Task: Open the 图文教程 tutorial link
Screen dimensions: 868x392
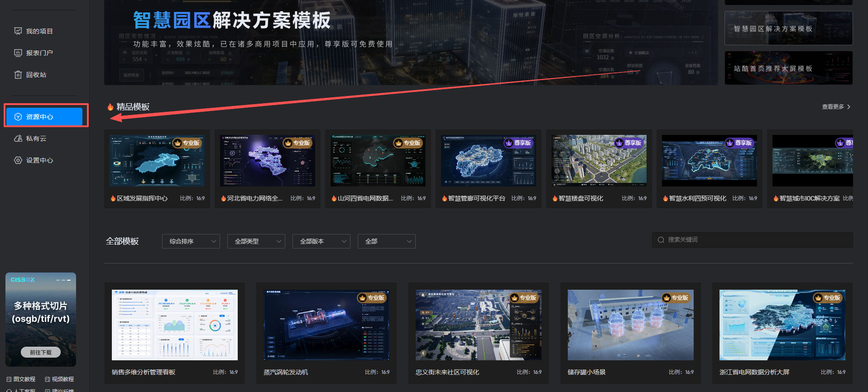Action: coord(21,379)
